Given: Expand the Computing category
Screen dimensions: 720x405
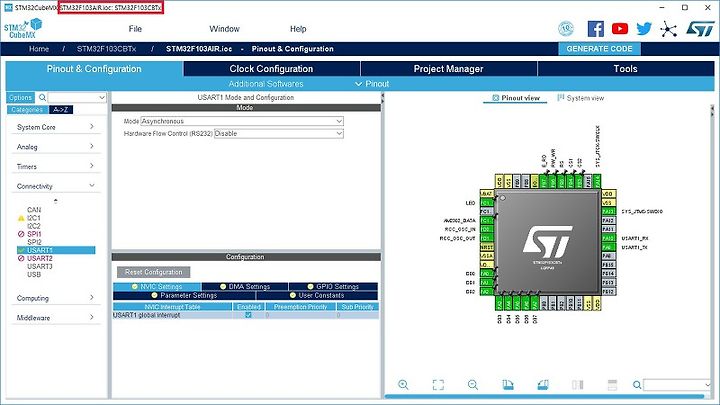Looking at the screenshot, I should (55, 298).
